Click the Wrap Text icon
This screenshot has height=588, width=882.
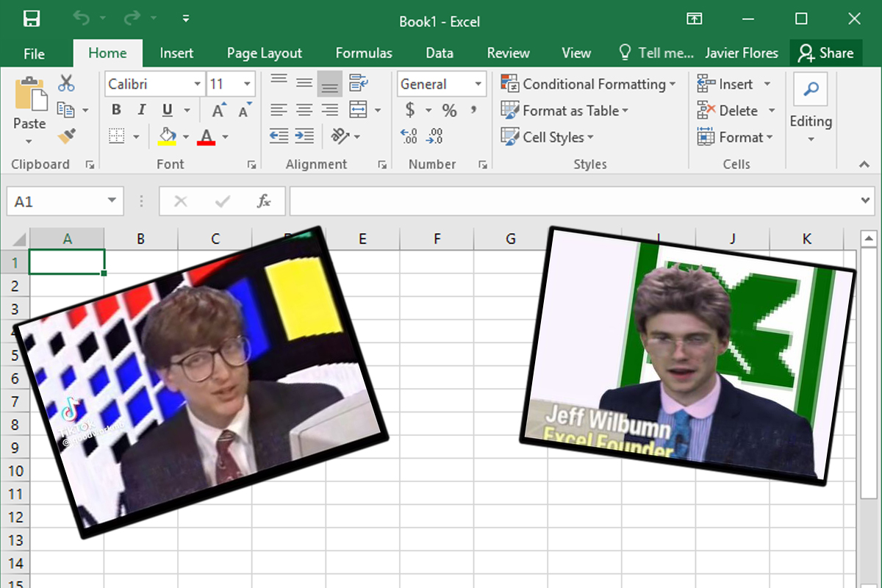click(x=359, y=84)
